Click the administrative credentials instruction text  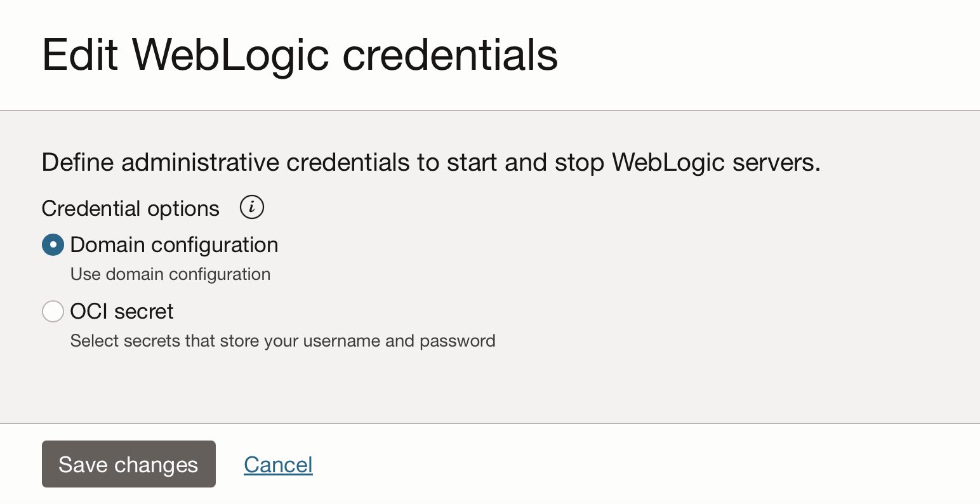[431, 162]
